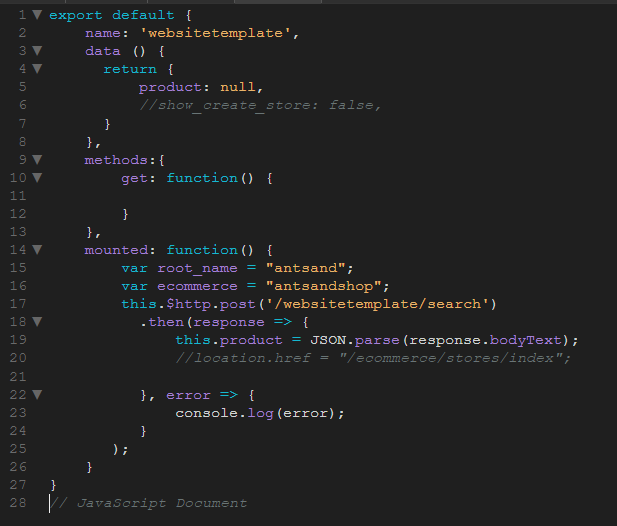Image resolution: width=617 pixels, height=526 pixels.
Task: Collapse the data() fold on line 3
Action: point(37,51)
